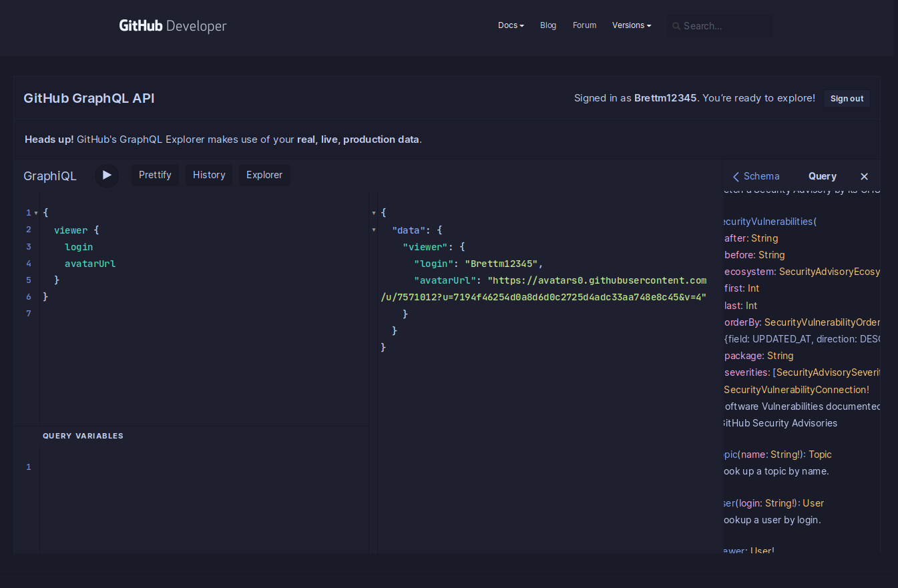Open String type of package argument
898x588 pixels.
click(780, 356)
